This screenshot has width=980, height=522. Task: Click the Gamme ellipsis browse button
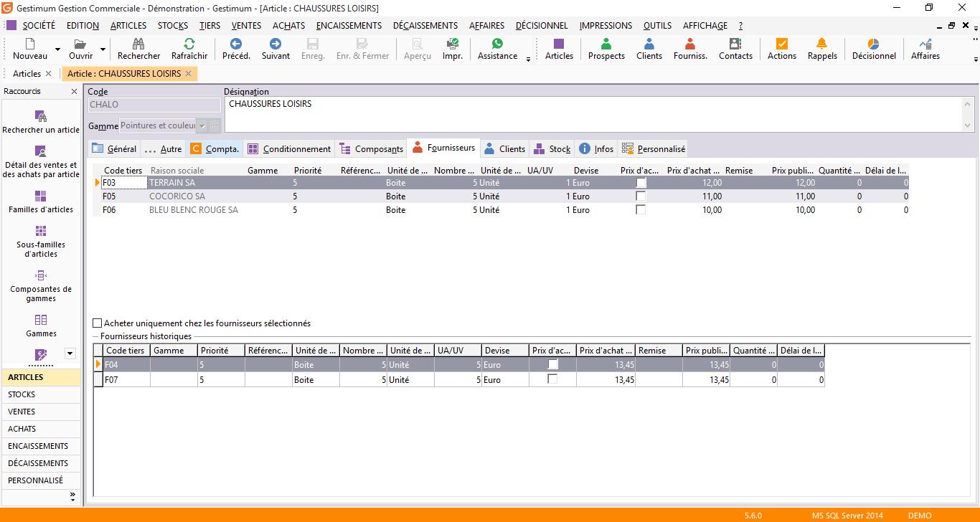click(x=215, y=125)
